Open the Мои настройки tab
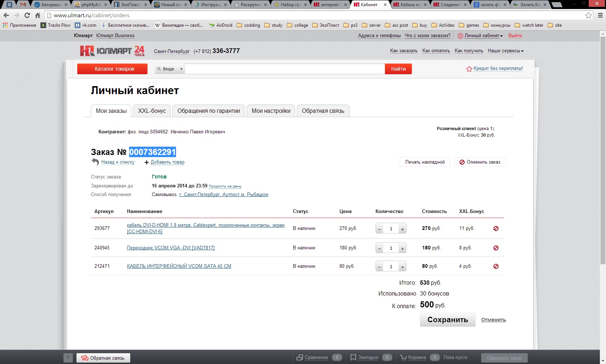Screen dimensions: 606x364 (x=271, y=111)
